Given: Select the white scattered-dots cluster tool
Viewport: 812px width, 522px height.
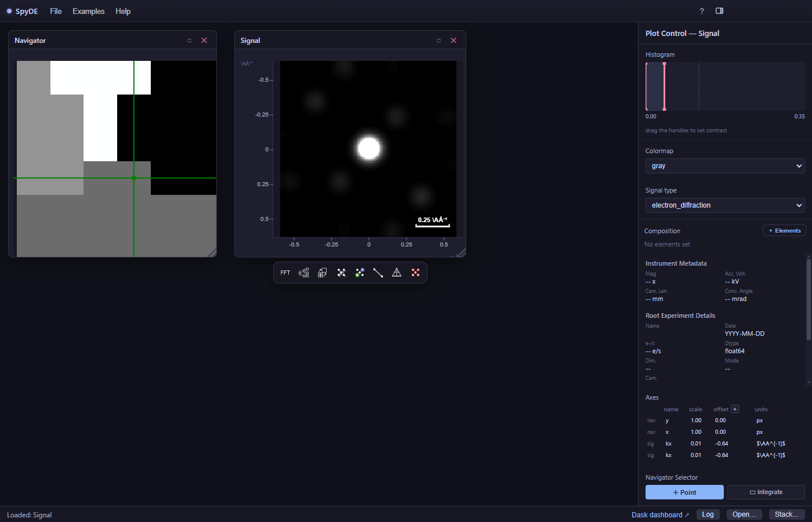Looking at the screenshot, I should [x=341, y=273].
